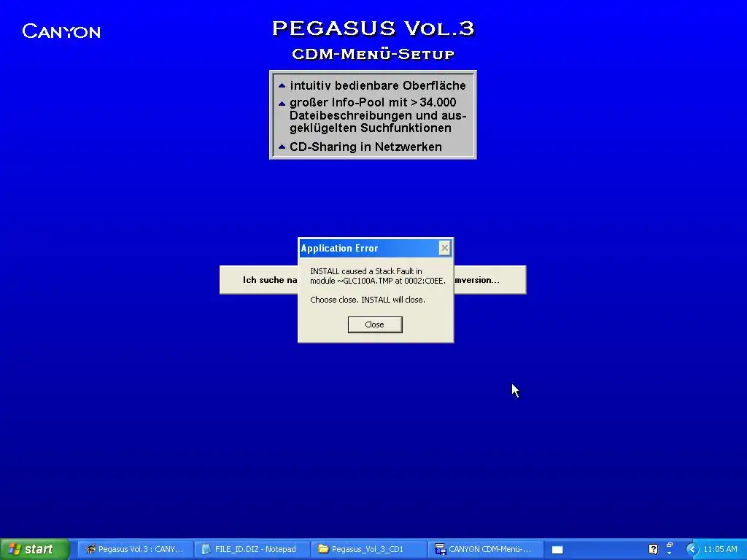Click the PEGASUS VOL.3 heading
Image resolution: width=747 pixels, height=560 pixels.
pyautogui.click(x=373, y=28)
